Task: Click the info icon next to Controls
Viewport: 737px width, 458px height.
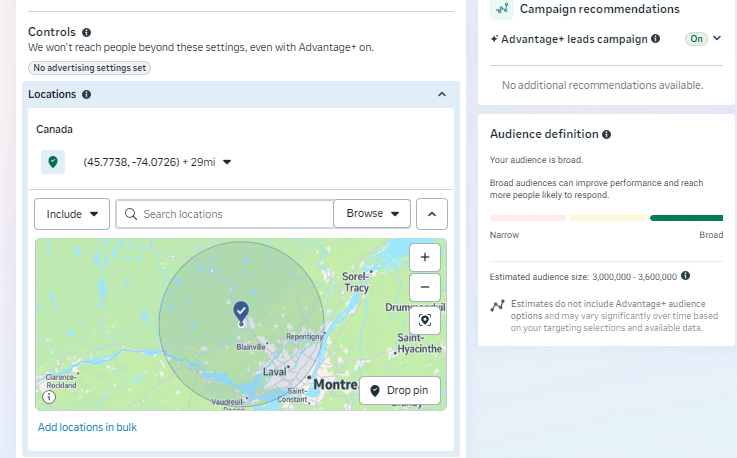Action: 86,32
